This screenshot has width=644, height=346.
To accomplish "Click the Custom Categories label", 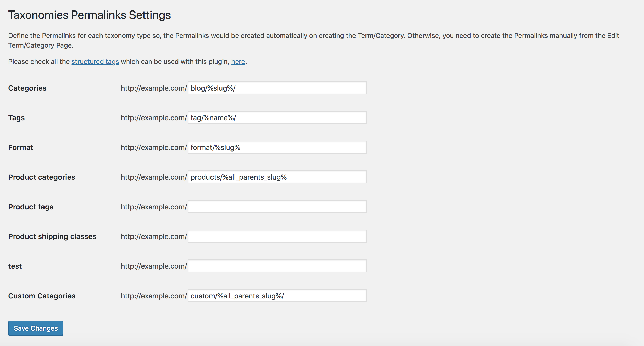I will tap(42, 296).
